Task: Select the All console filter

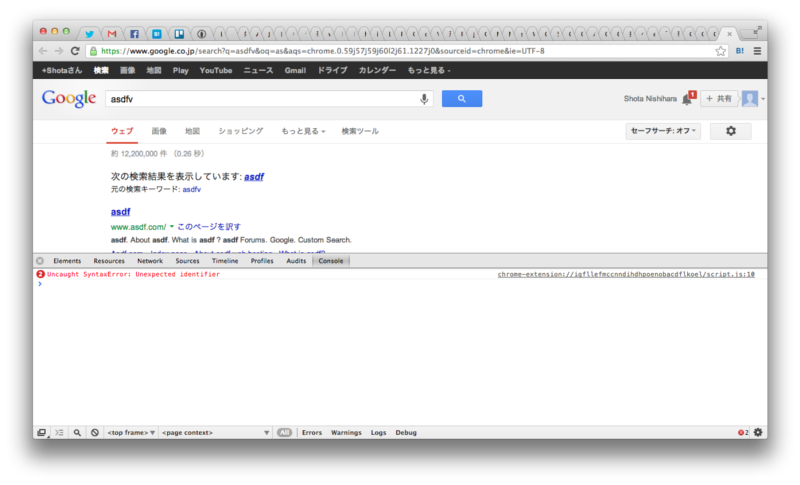Action: [x=284, y=432]
